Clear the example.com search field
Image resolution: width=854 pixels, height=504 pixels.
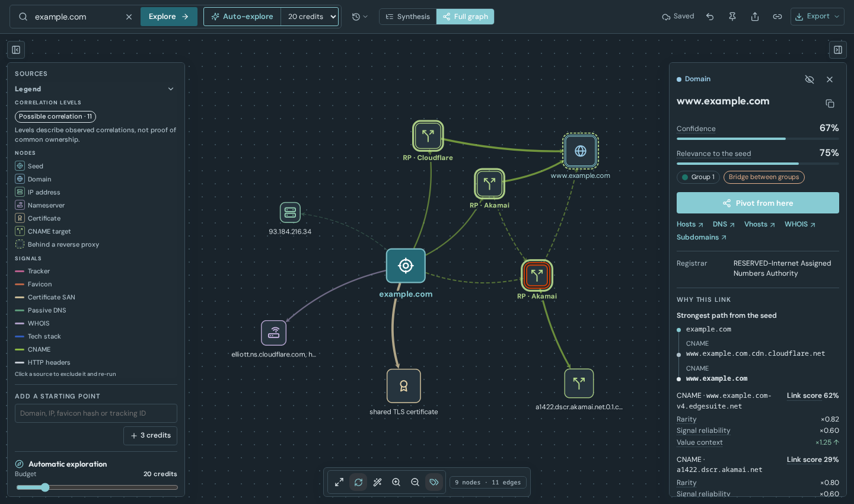pos(129,17)
